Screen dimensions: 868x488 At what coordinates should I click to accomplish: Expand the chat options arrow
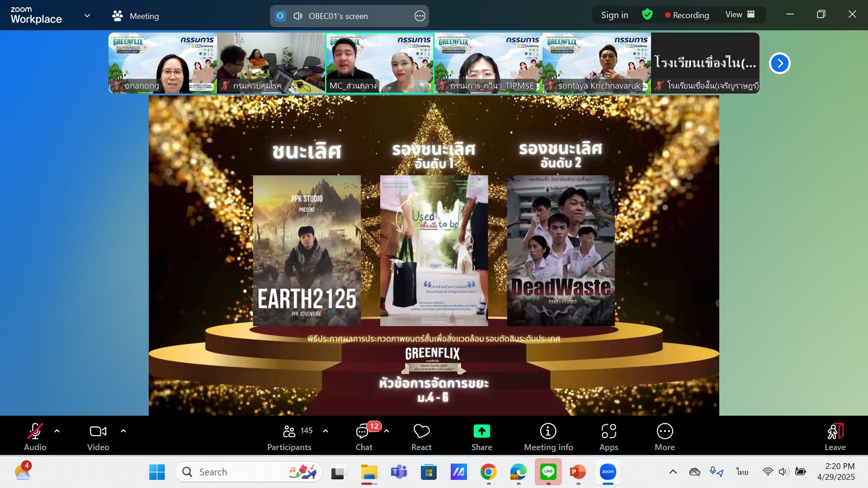[x=387, y=431]
